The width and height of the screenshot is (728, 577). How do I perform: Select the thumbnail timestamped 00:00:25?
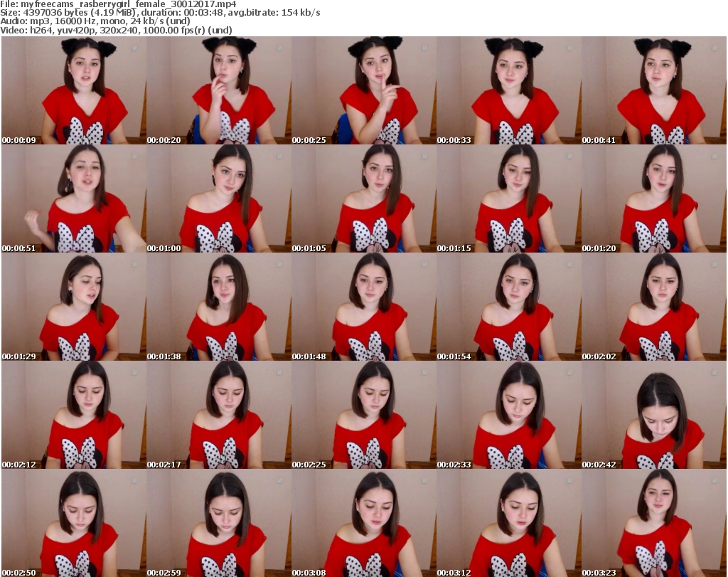pos(363,90)
